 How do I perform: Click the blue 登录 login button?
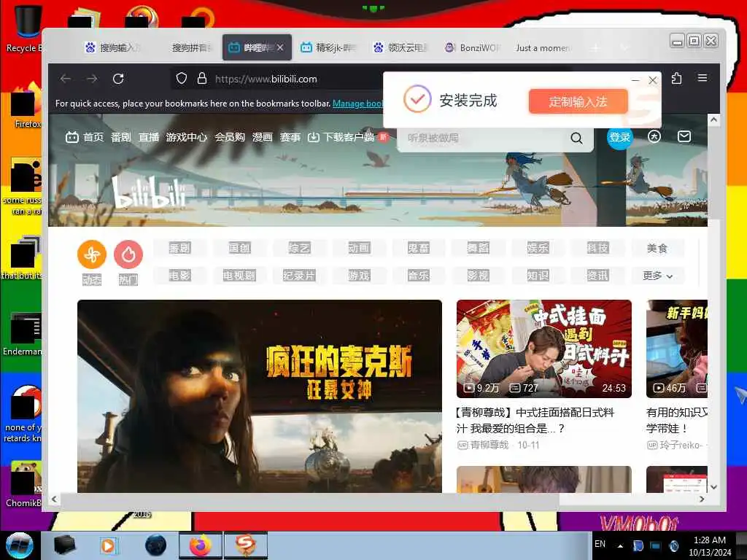tap(620, 137)
